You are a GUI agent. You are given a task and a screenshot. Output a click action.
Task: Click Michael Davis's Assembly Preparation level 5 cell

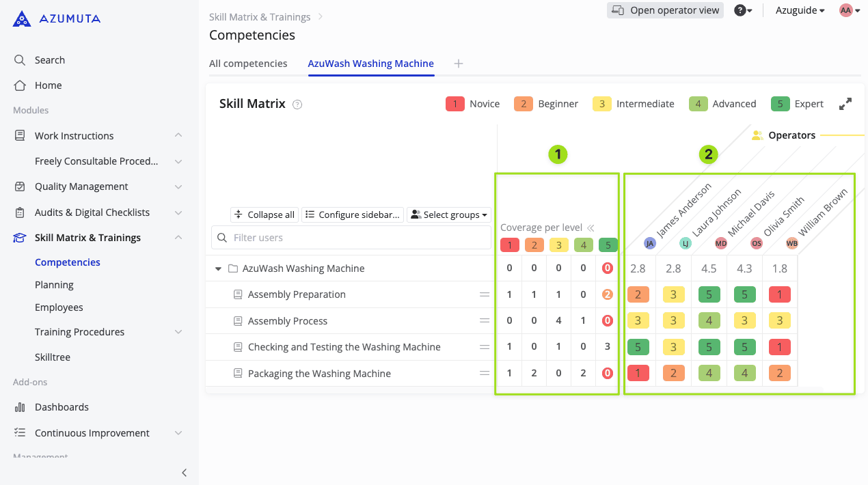pos(709,294)
